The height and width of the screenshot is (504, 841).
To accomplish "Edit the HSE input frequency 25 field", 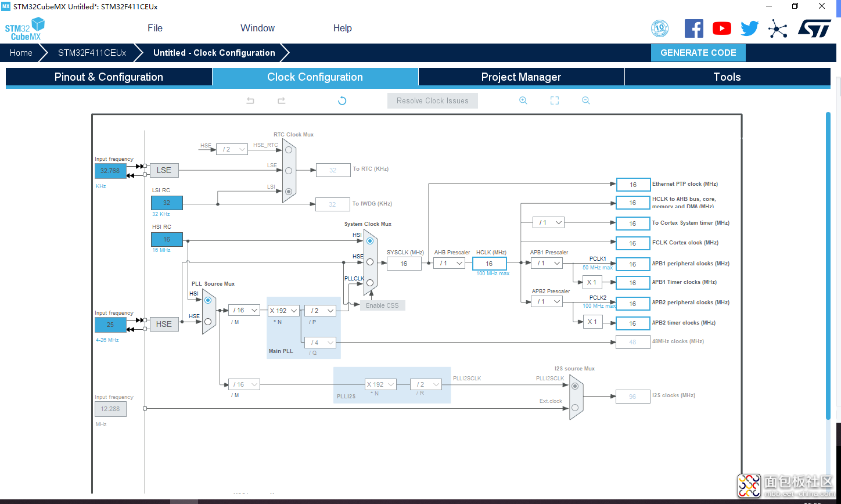I will [x=110, y=325].
